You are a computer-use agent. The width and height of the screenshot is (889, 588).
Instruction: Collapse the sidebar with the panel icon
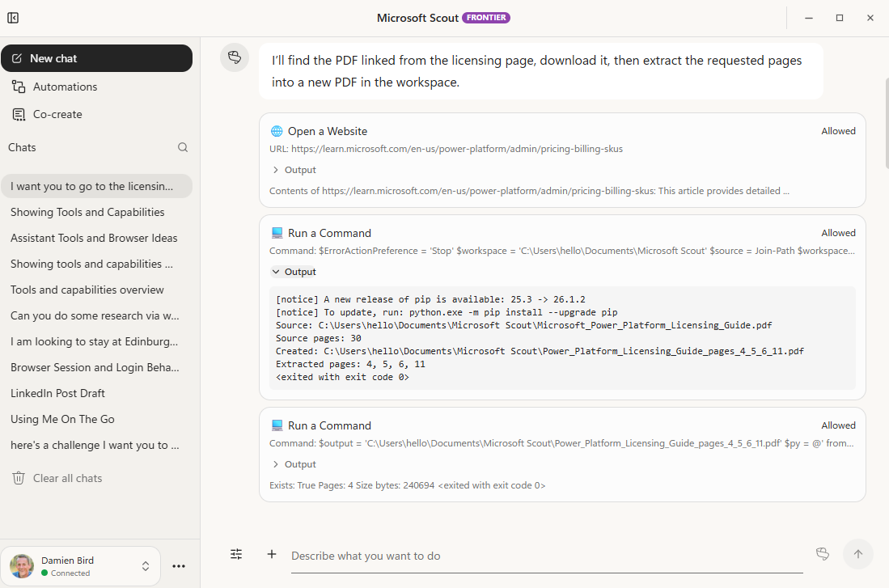click(13, 18)
